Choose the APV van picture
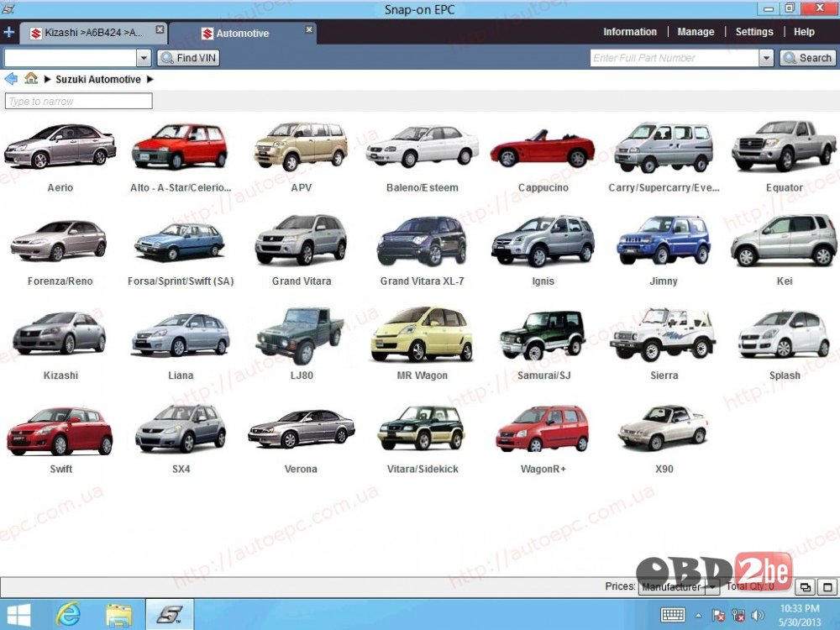 301,145
